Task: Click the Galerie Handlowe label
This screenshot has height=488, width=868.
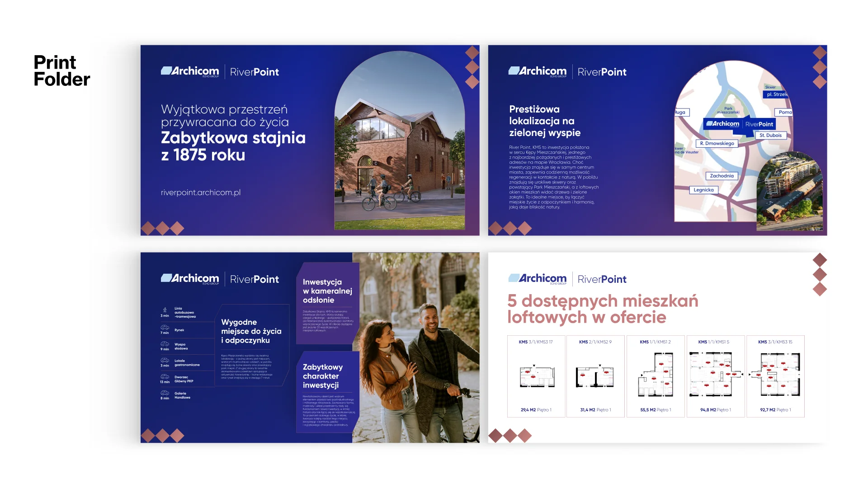Action: (x=183, y=395)
